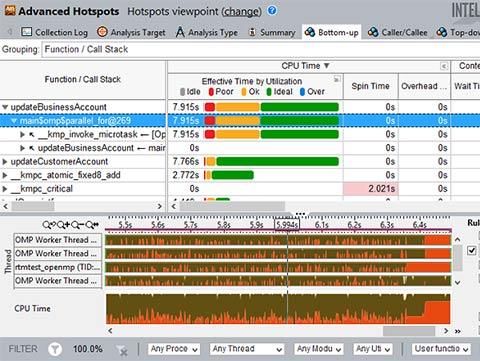Image resolution: width=480 pixels, height=361 pixels.
Task: Click the Analysis Type icon
Action: [180, 32]
